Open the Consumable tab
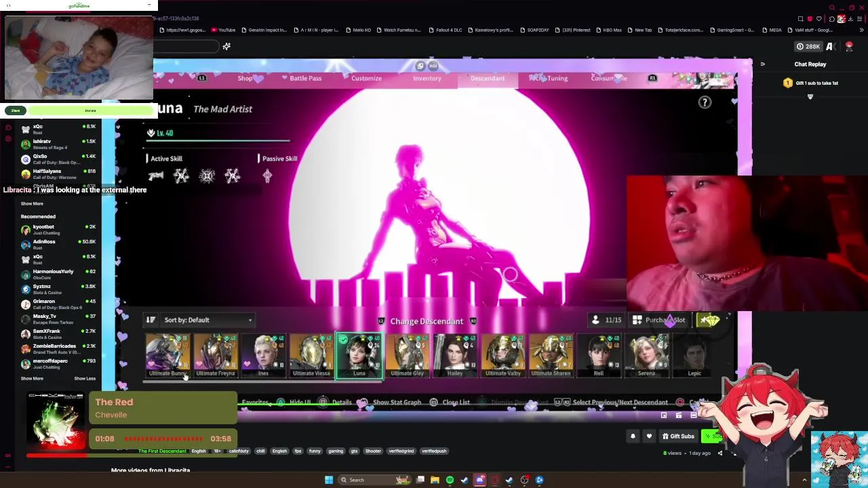The image size is (868, 488). point(608,78)
